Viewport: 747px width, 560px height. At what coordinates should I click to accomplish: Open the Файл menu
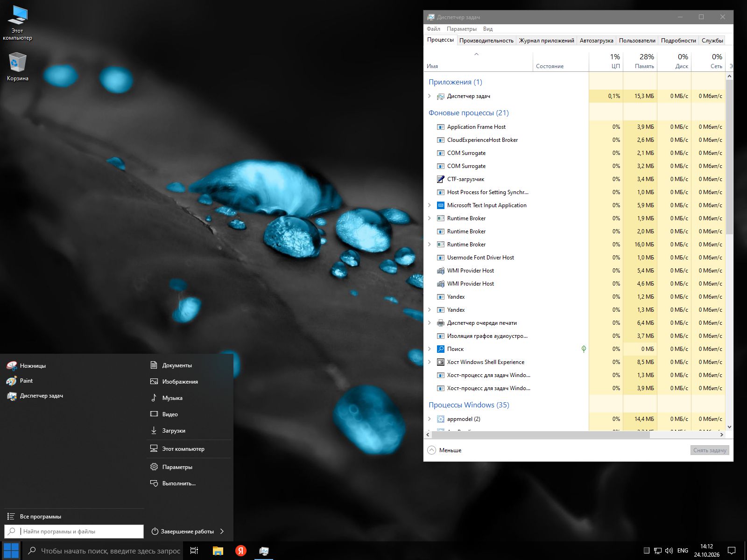pos(433,29)
